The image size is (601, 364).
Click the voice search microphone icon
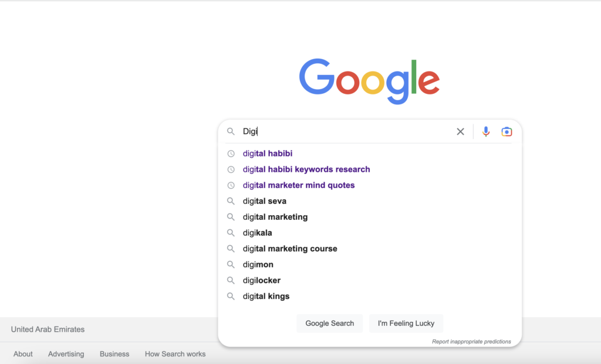click(486, 132)
